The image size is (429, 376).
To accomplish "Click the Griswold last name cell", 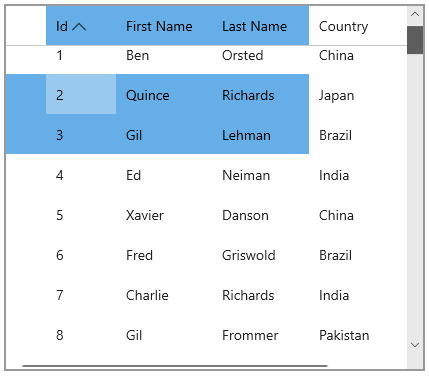I will [x=261, y=254].
